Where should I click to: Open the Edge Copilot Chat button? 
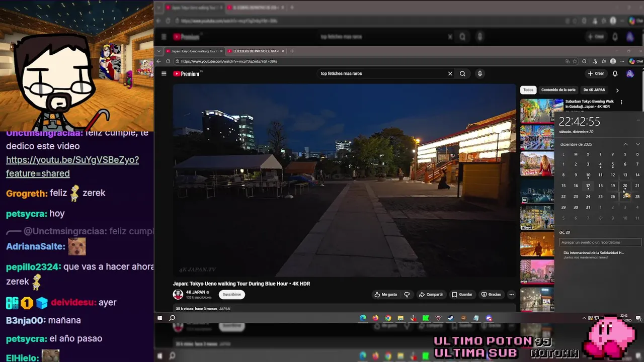coord(636,61)
